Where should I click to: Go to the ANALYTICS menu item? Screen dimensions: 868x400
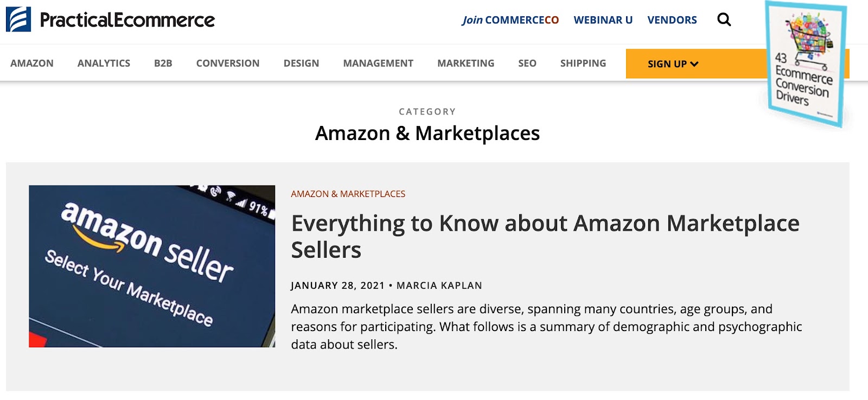[104, 64]
